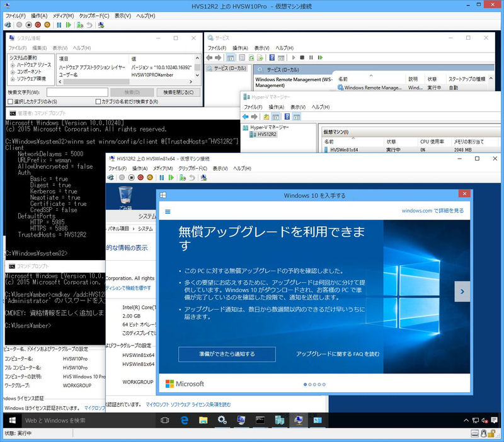The image size is (504, 442).
Task: Click 検索を閉じる(C) button
Action: (178, 93)
